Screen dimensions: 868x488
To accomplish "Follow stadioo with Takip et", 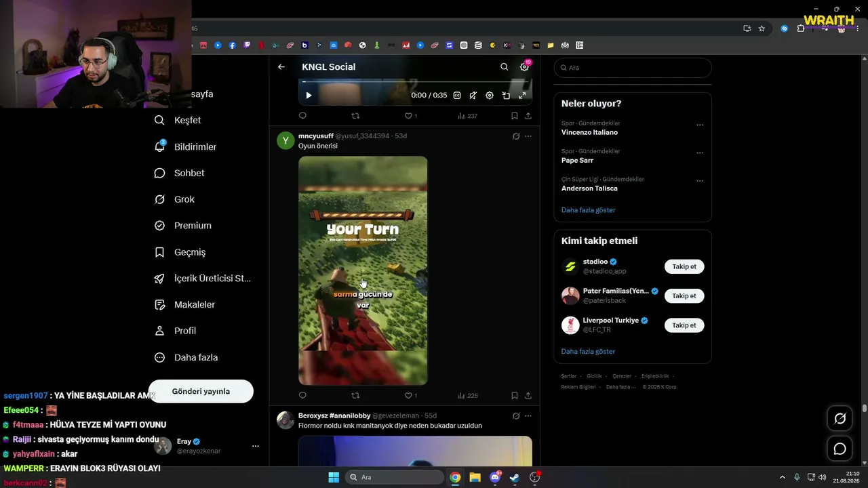I will point(684,266).
